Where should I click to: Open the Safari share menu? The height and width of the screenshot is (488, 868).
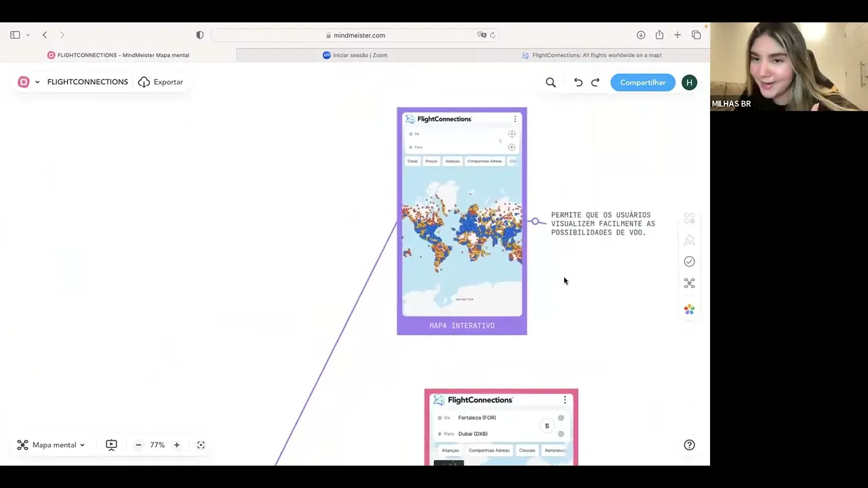659,35
